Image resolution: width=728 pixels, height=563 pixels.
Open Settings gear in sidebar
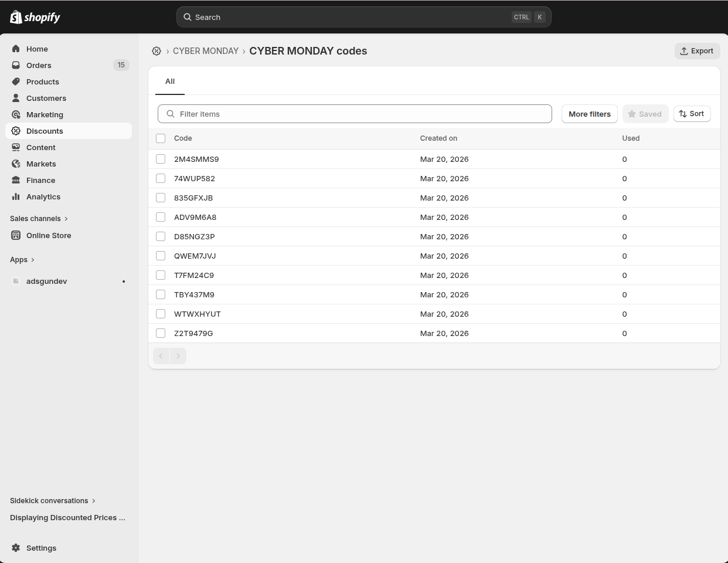pyautogui.click(x=16, y=548)
